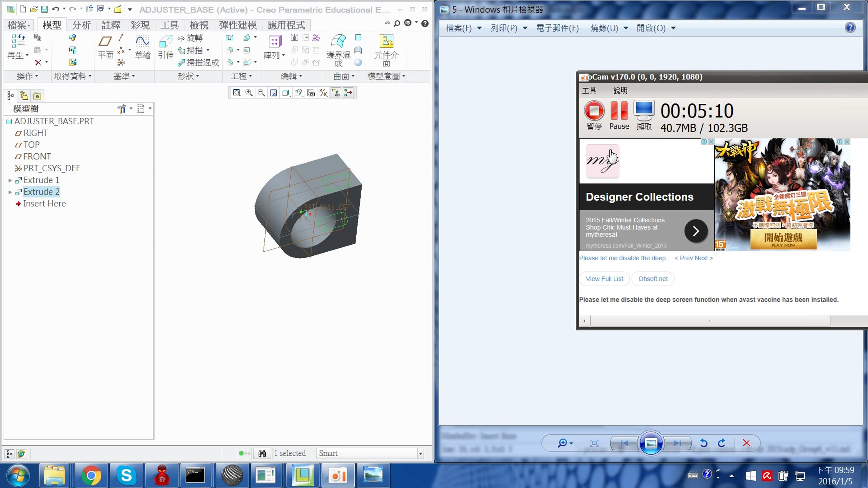Expand the Extrude 1 tree node

click(x=10, y=180)
